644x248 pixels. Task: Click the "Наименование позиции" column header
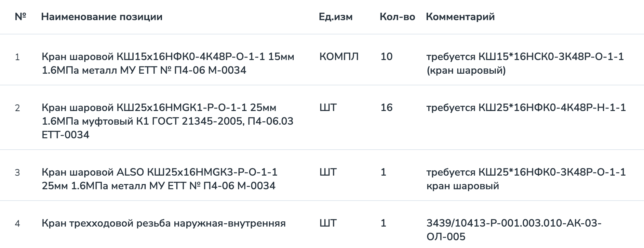[101, 17]
